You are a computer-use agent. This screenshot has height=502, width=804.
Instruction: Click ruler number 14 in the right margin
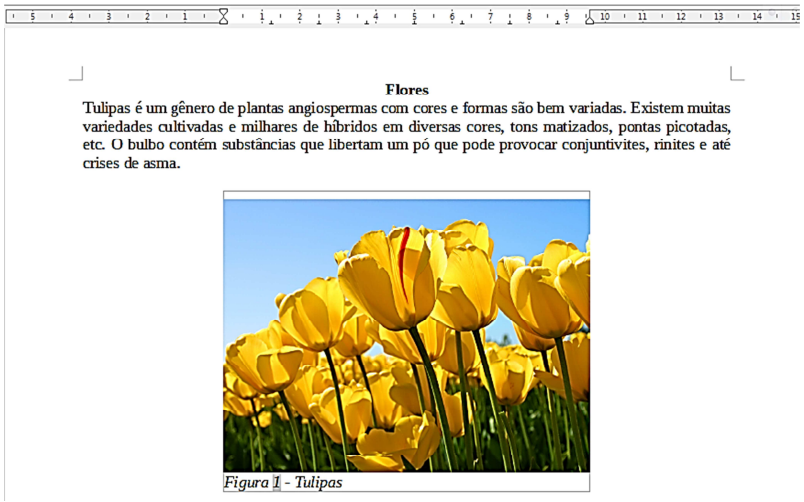(756, 17)
